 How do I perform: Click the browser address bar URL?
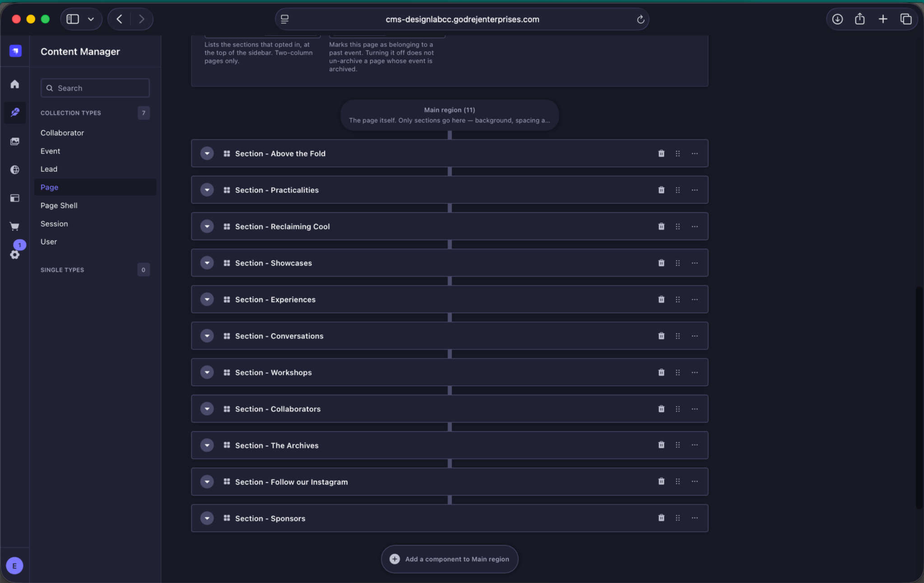click(462, 19)
